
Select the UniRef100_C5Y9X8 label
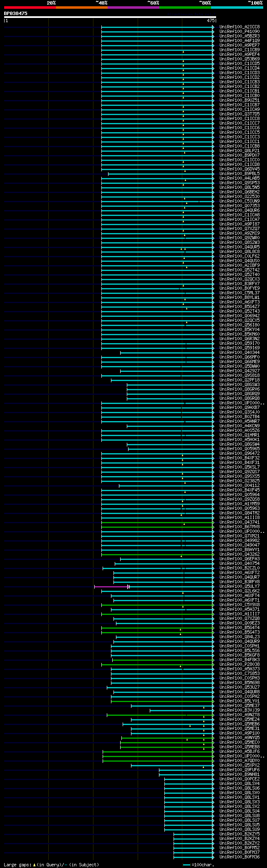[x=239, y=605]
